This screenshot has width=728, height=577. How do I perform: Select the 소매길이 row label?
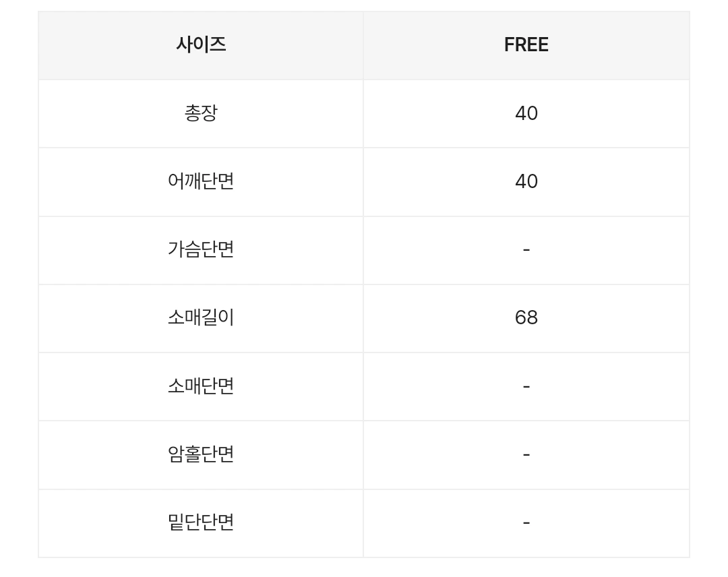(201, 317)
